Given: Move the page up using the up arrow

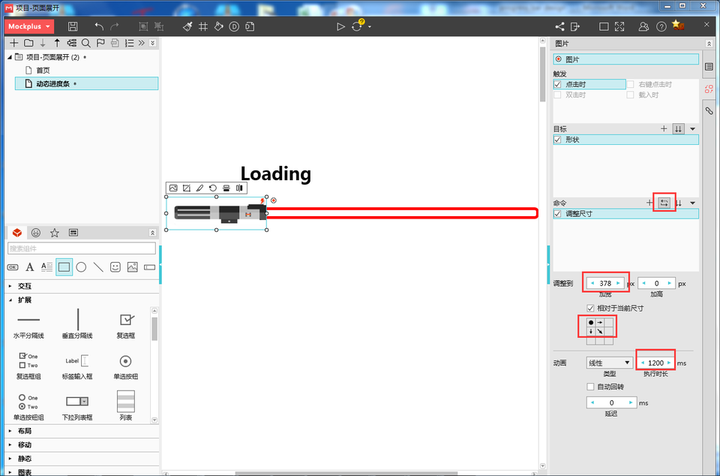Looking at the screenshot, I should point(57,43).
